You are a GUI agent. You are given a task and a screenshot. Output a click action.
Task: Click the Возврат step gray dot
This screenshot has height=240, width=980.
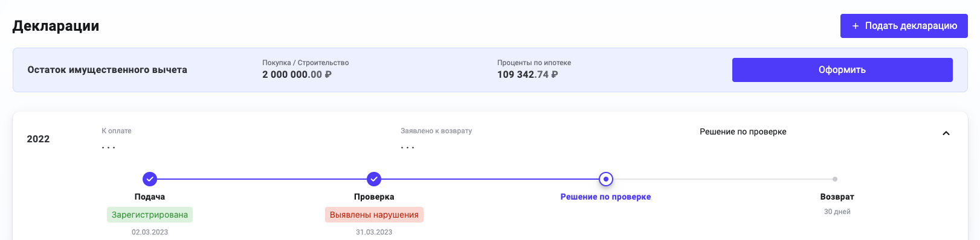(835, 179)
